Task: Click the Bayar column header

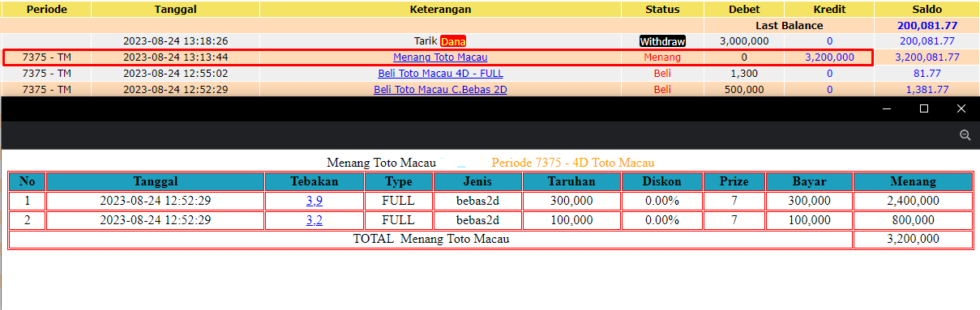Action: tap(809, 181)
